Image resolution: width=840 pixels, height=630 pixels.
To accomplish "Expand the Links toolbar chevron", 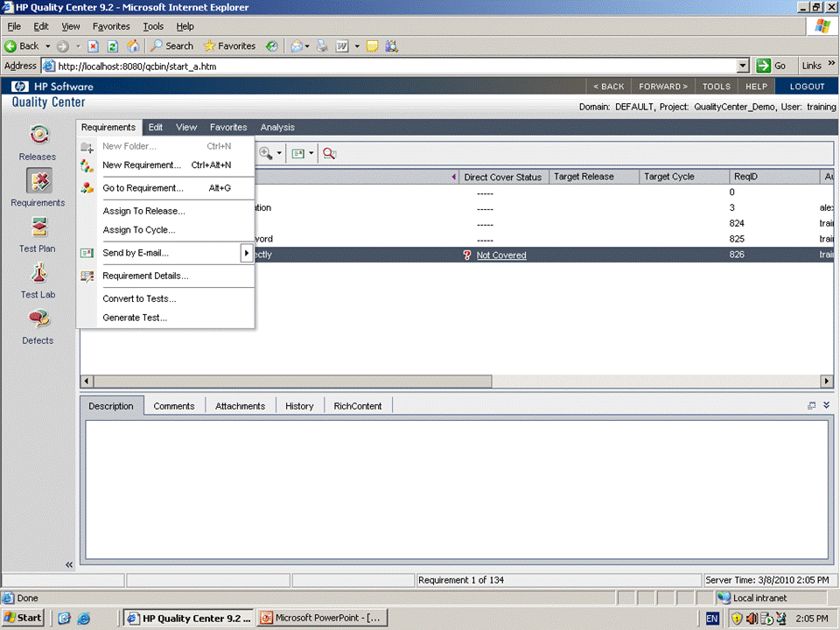I will point(831,63).
